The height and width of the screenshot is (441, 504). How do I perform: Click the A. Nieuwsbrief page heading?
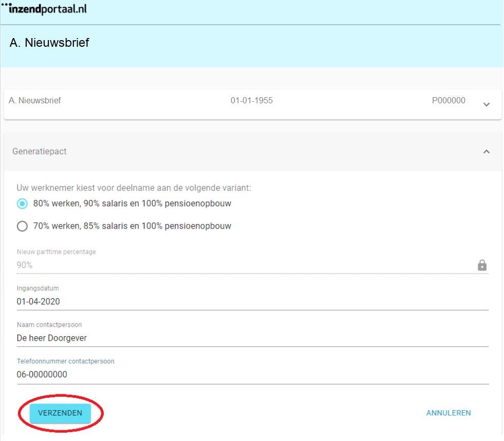49,43
